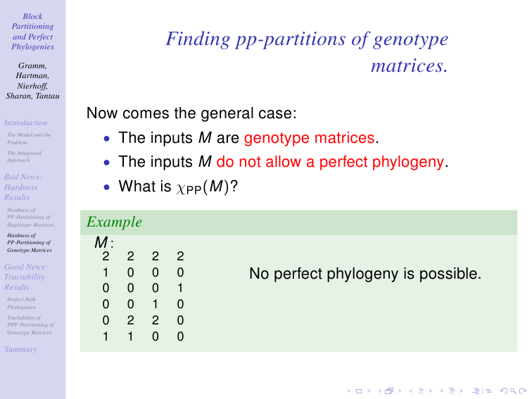The image size is (532, 399).
Task: Go to next frame arrow
Action: [400, 391]
